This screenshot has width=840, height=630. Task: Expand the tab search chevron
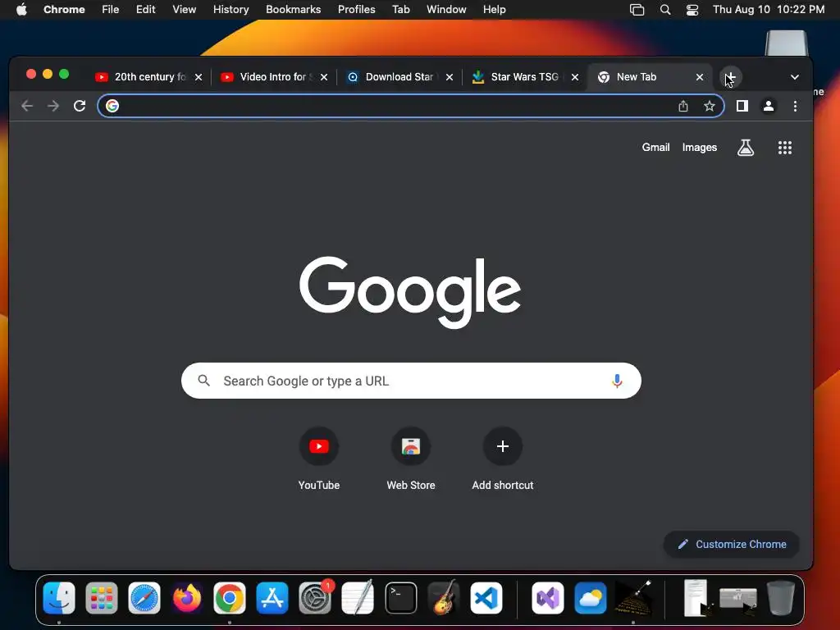click(794, 77)
